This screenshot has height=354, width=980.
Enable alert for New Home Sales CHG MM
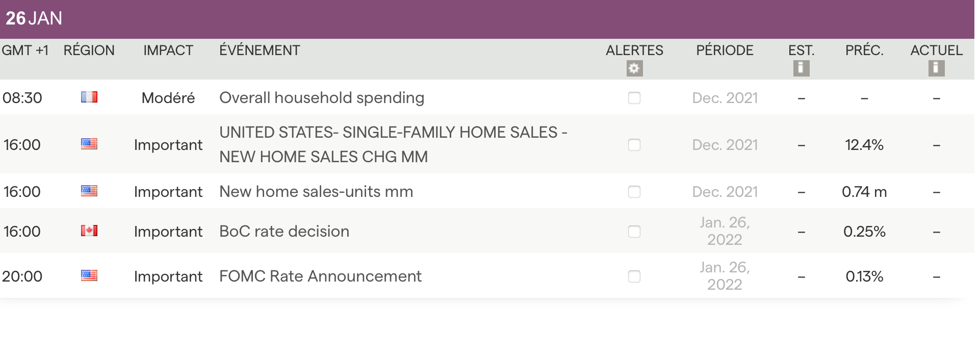click(x=634, y=145)
